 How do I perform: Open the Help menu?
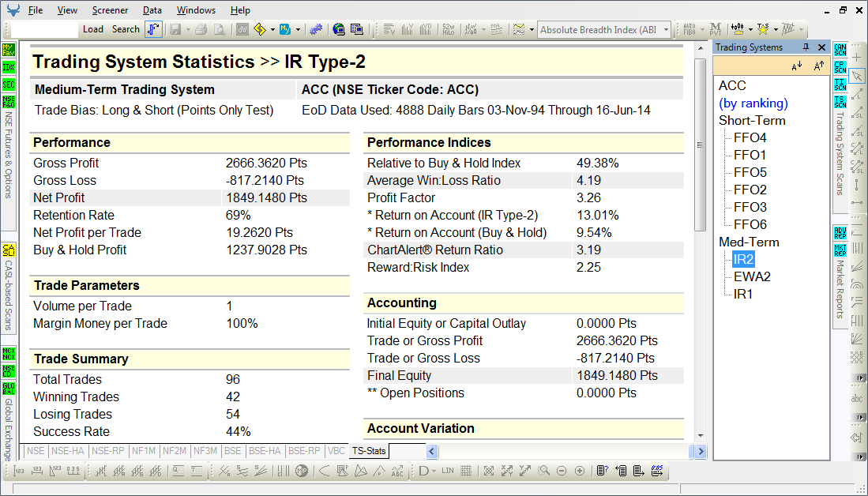click(x=240, y=10)
